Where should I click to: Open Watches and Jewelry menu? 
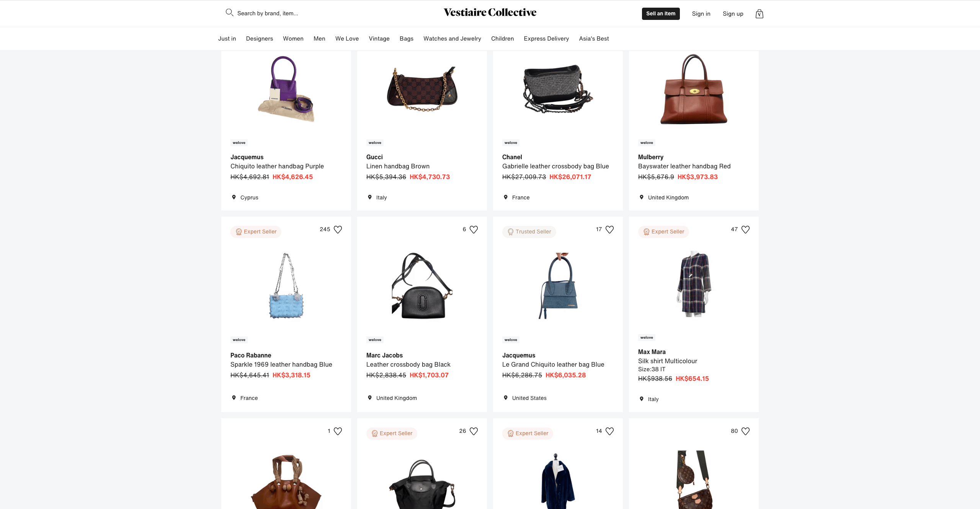[x=452, y=39]
